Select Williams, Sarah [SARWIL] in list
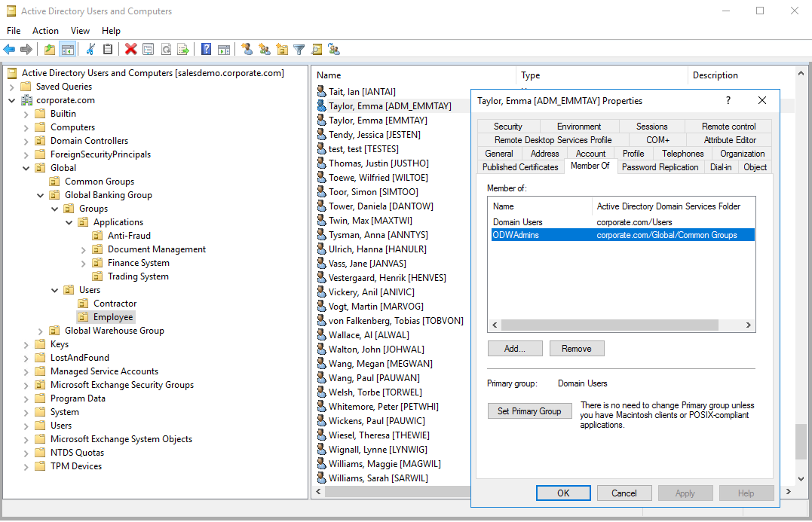 click(x=378, y=478)
